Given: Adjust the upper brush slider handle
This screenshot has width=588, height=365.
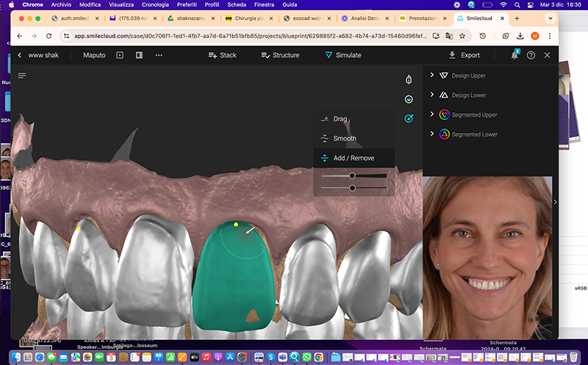Looking at the screenshot, I should pyautogui.click(x=352, y=176).
